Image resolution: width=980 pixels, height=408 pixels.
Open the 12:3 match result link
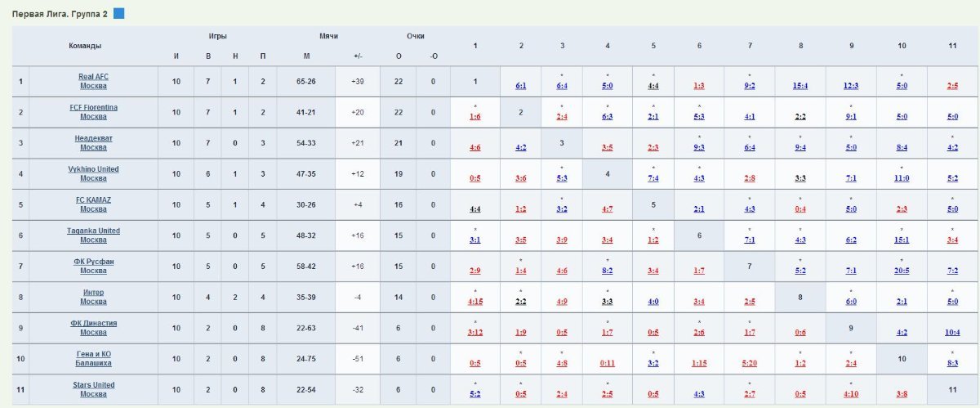[851, 86]
